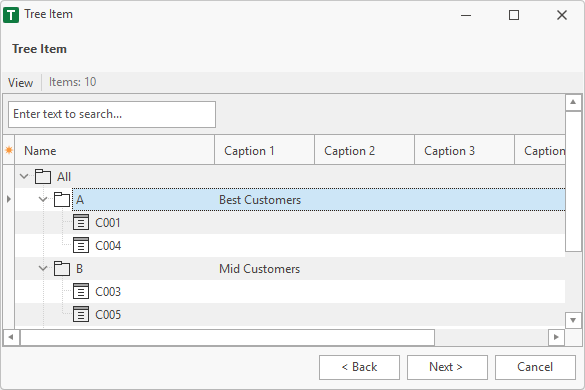Click the row indicator arrow for row A

coord(9,199)
